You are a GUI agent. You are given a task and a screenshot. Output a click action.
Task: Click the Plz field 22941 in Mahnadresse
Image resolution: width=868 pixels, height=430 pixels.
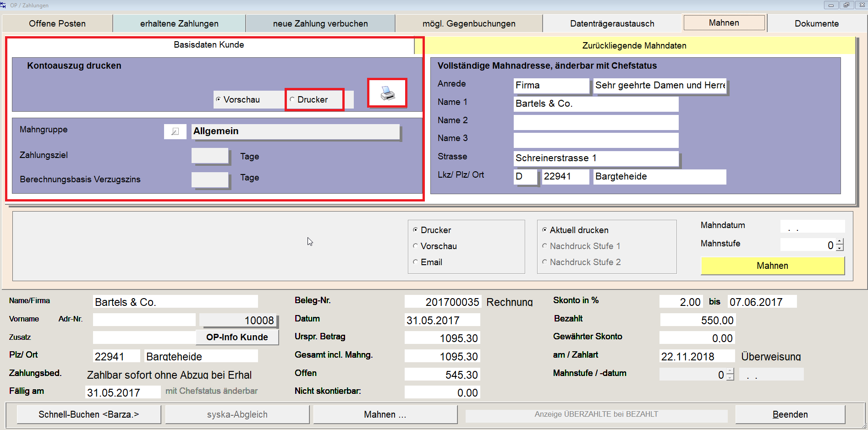(566, 176)
